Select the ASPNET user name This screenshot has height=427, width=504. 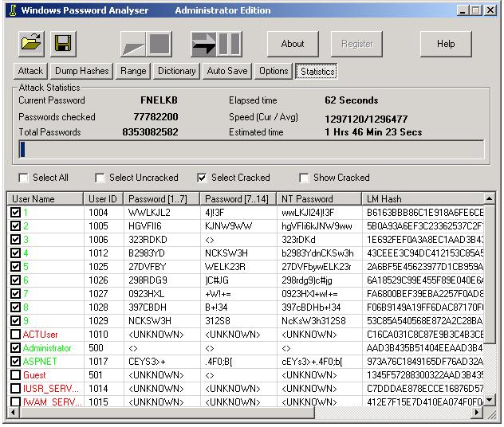click(x=40, y=362)
